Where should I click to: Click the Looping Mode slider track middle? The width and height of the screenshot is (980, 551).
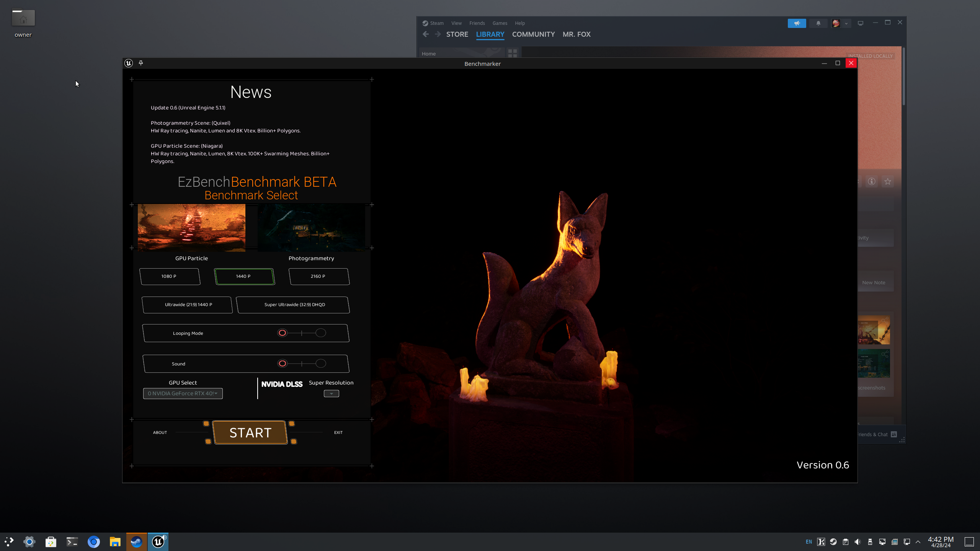tap(302, 333)
